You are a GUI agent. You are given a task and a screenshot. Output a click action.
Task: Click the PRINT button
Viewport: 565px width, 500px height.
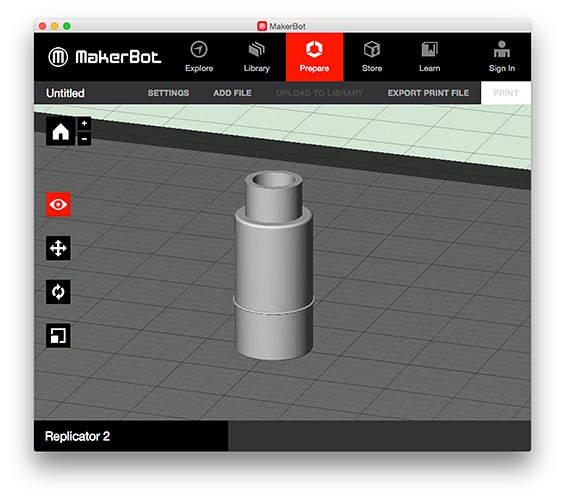506,93
